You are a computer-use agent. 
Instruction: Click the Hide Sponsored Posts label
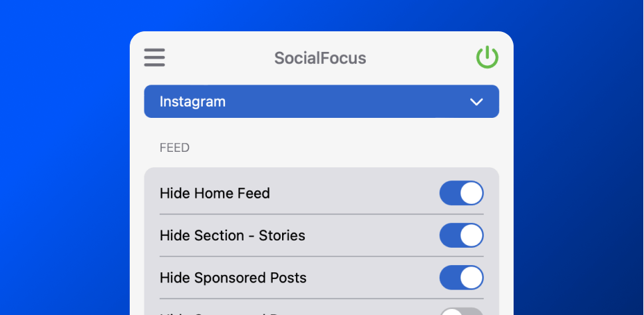233,278
